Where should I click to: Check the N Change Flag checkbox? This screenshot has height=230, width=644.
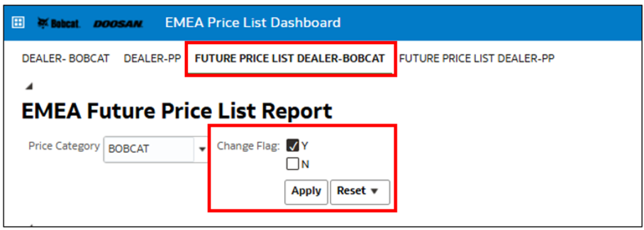[292, 164]
